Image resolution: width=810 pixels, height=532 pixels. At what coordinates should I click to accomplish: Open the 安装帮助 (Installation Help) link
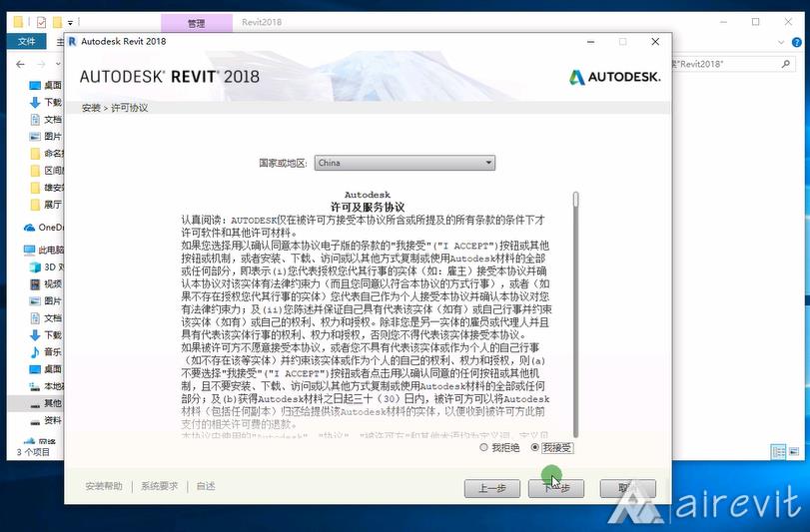pyautogui.click(x=104, y=486)
